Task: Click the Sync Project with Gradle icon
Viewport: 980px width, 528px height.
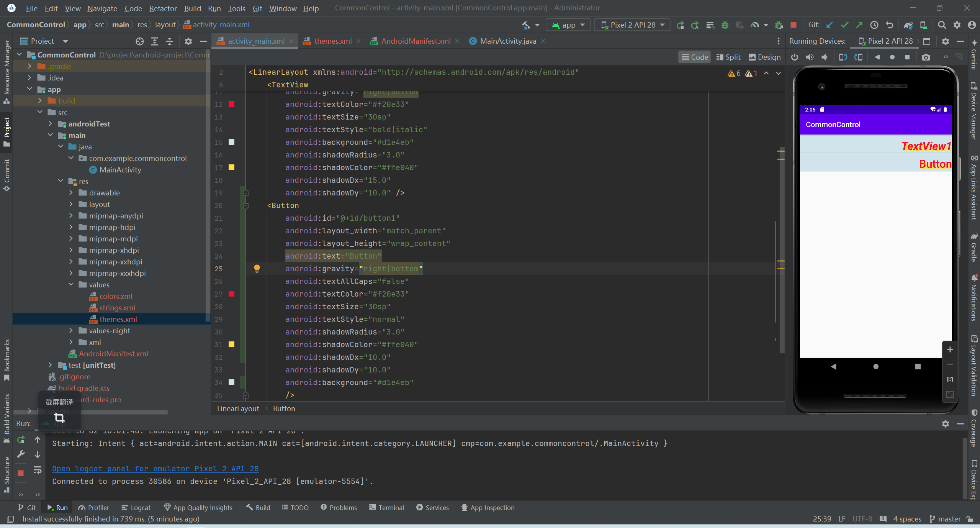Action: (x=908, y=25)
